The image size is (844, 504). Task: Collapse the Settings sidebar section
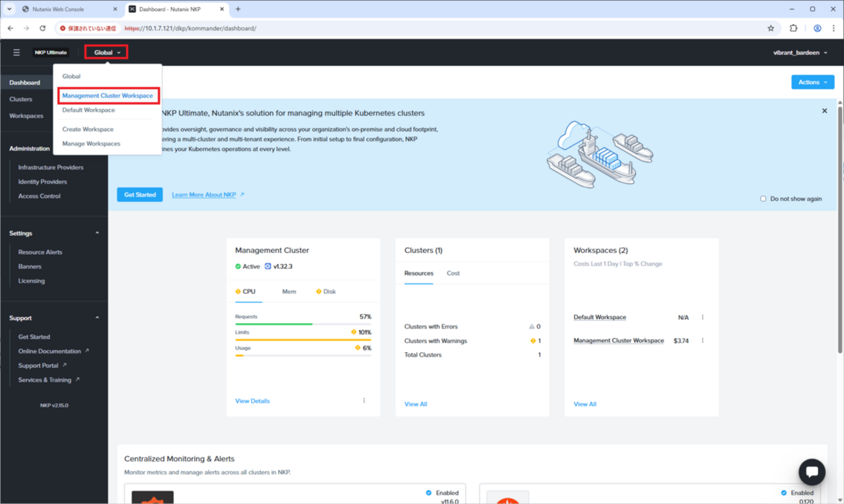(97, 233)
